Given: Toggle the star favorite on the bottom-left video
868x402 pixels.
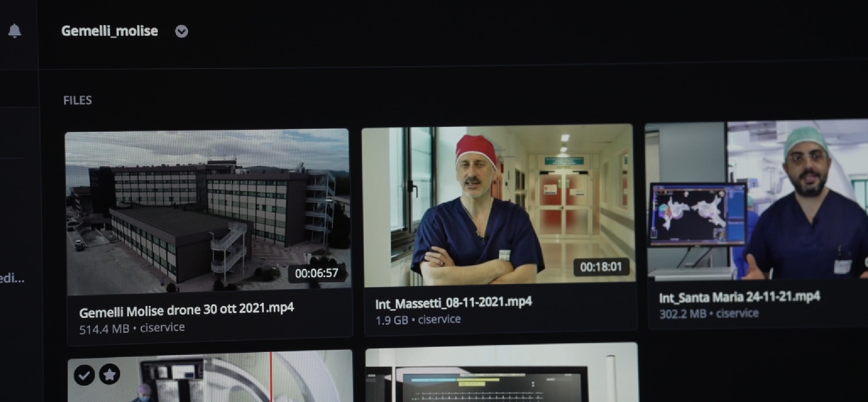Looking at the screenshot, I should (110, 374).
